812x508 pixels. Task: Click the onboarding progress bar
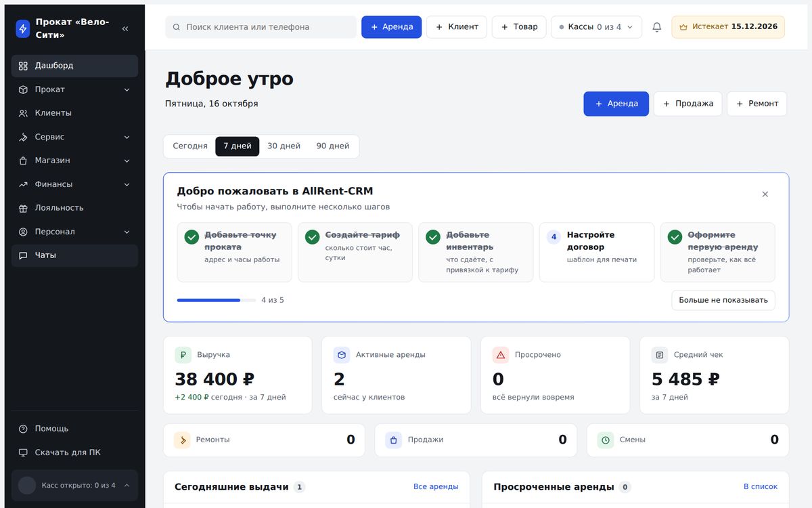tap(217, 300)
